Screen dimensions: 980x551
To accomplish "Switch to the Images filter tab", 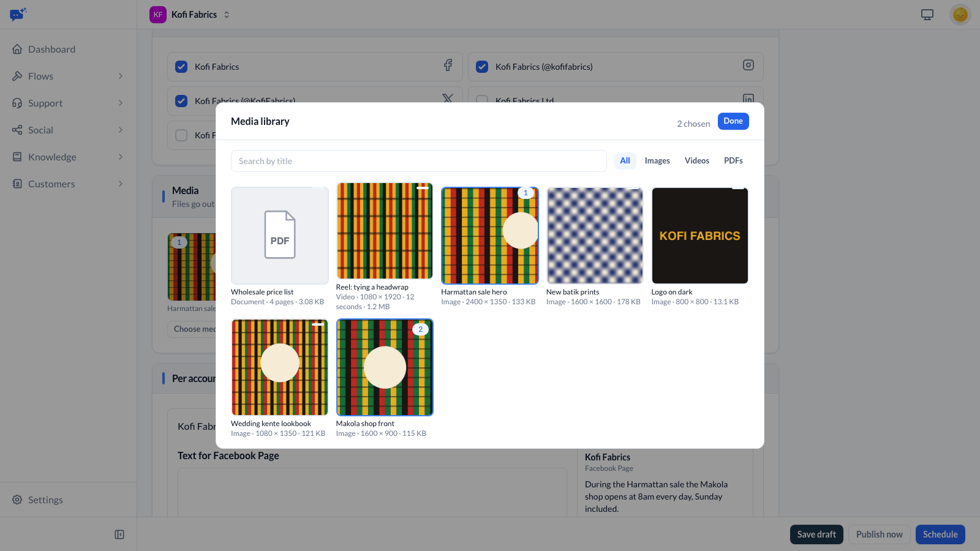I will [x=657, y=160].
